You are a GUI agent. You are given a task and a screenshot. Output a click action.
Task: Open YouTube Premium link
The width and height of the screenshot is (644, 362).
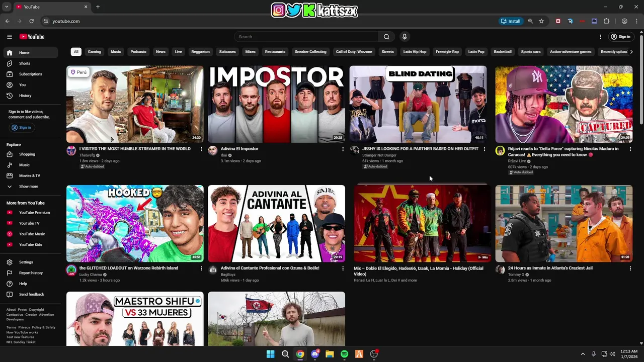[x=30, y=213]
